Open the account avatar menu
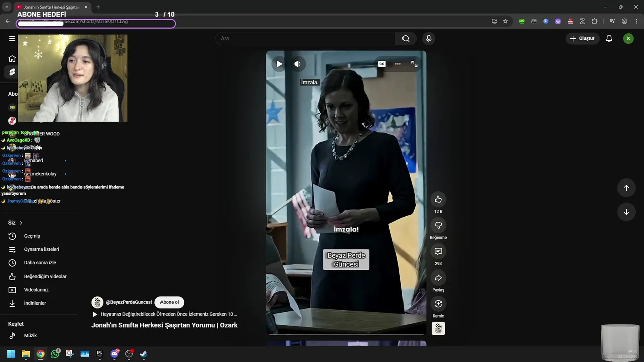Screen dimensions: 644x362 click(x=628, y=38)
